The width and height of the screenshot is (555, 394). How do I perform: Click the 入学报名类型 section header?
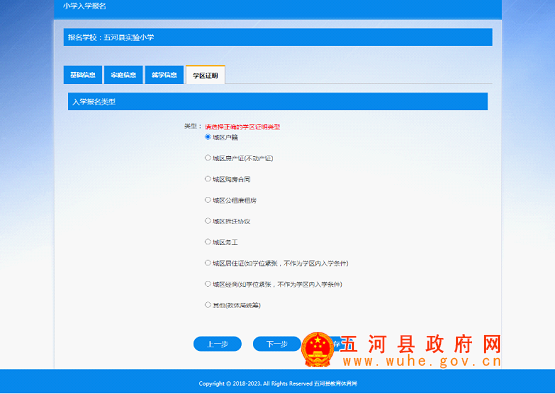278,102
